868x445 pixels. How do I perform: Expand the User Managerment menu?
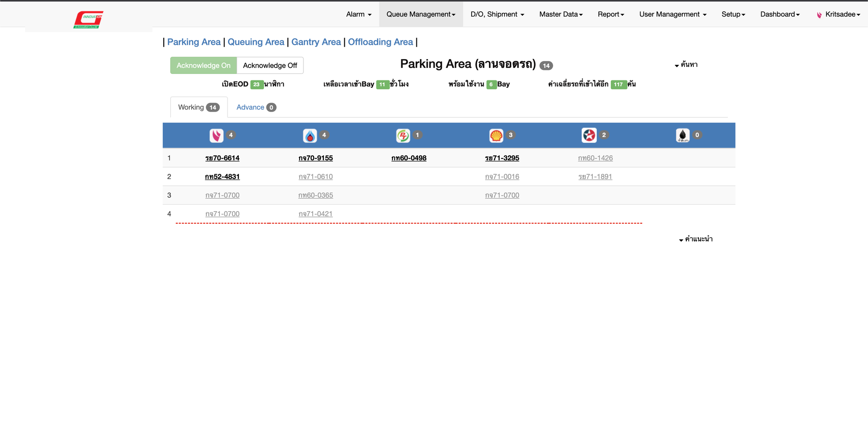[673, 14]
